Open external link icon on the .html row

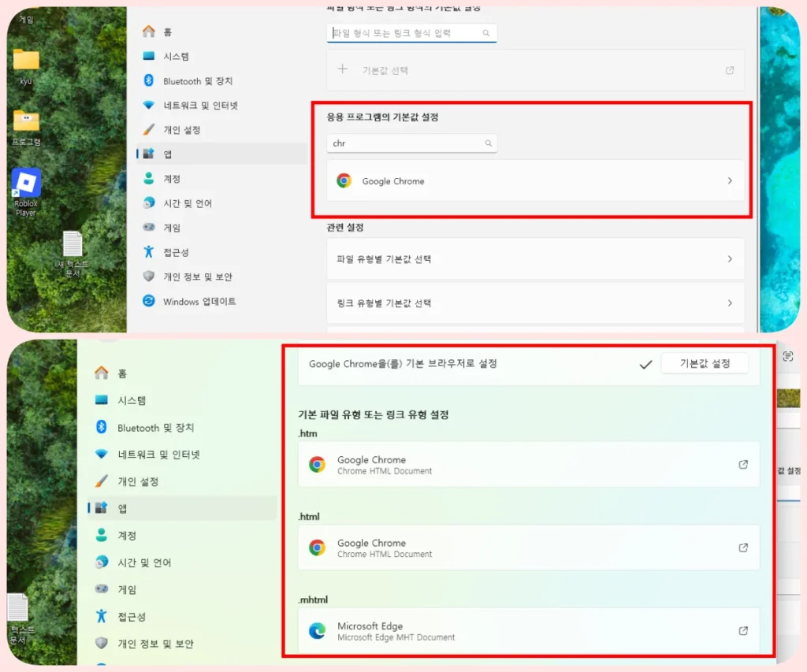tap(742, 548)
